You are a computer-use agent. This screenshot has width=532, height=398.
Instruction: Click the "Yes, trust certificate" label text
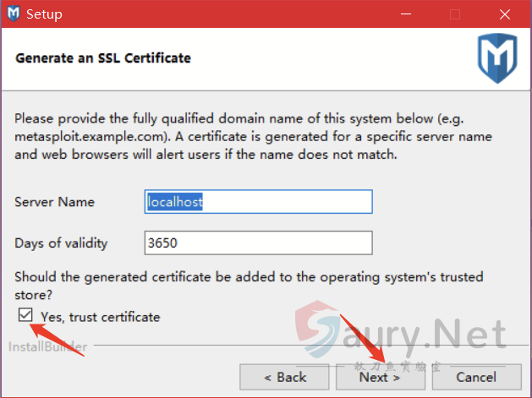click(x=100, y=317)
